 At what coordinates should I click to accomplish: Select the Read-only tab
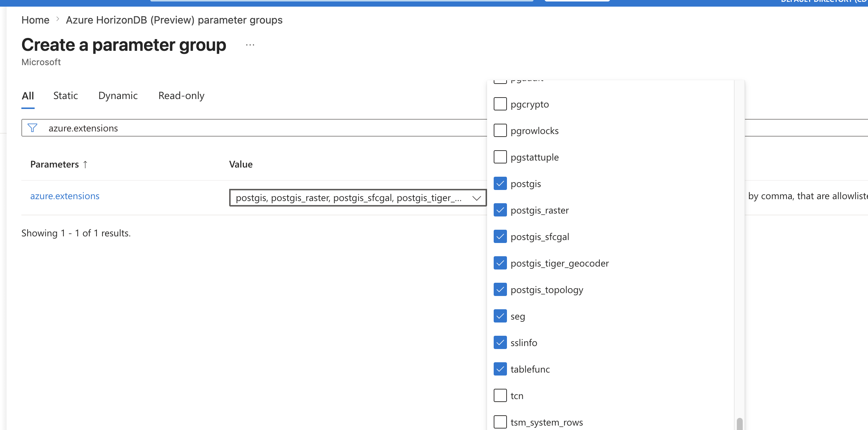(x=181, y=96)
